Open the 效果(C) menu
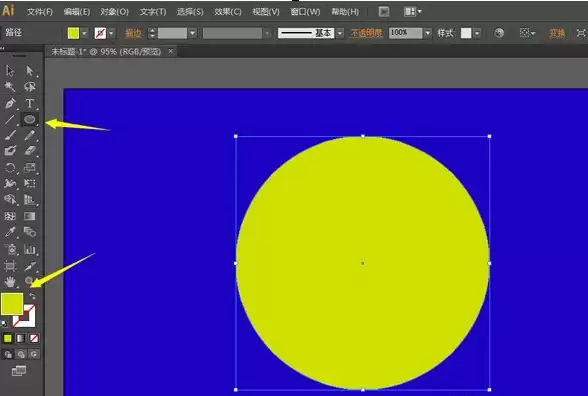The image size is (588, 396). [x=228, y=12]
